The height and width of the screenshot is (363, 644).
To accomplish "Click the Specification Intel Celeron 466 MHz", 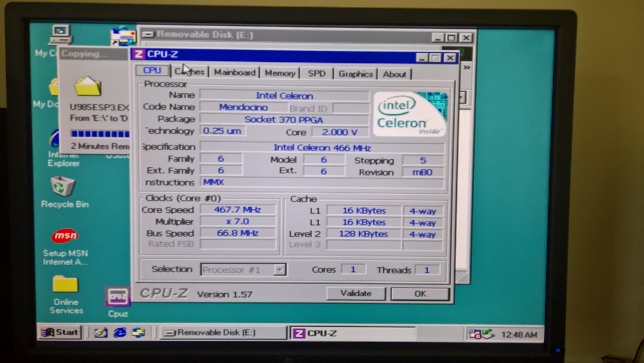I will coord(322,148).
